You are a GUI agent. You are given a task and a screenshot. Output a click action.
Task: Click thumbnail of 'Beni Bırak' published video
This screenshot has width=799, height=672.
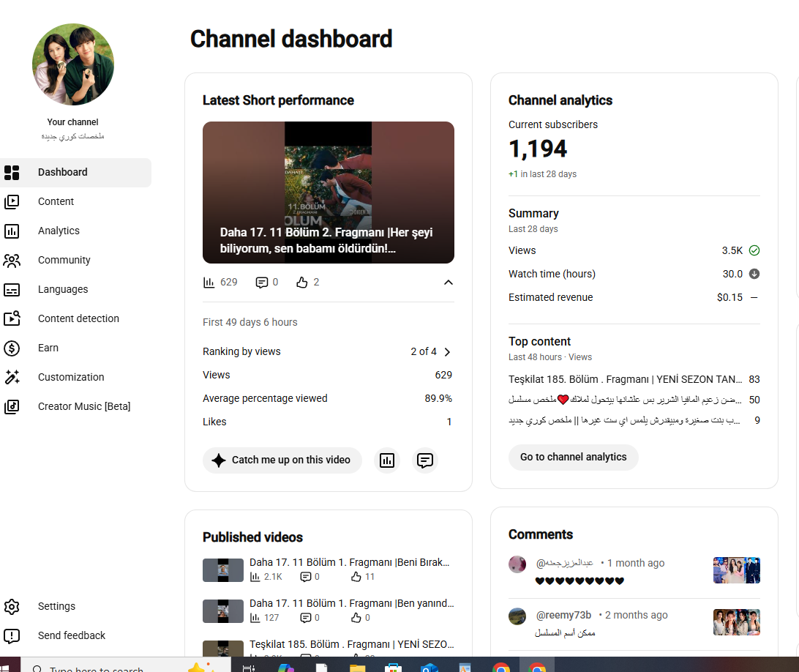click(223, 570)
